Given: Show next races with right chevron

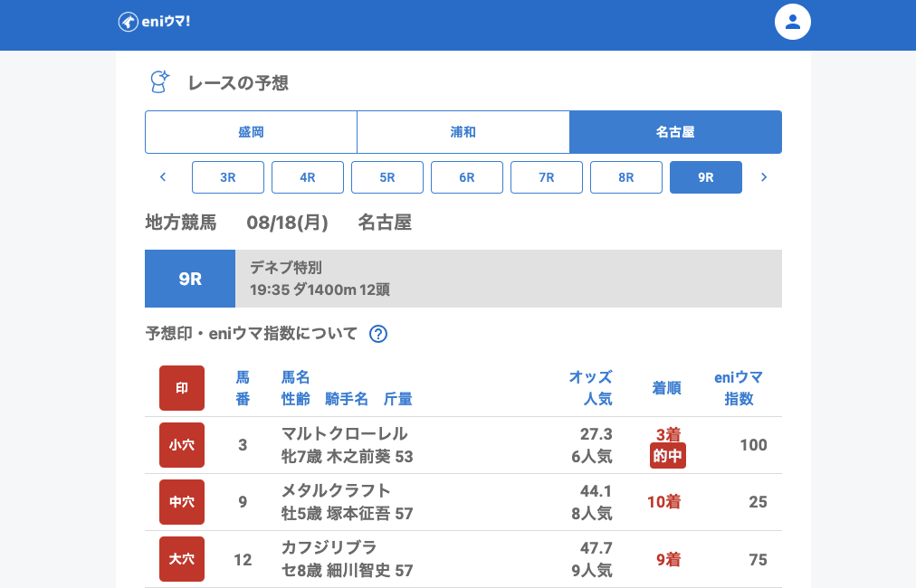Looking at the screenshot, I should pyautogui.click(x=764, y=177).
